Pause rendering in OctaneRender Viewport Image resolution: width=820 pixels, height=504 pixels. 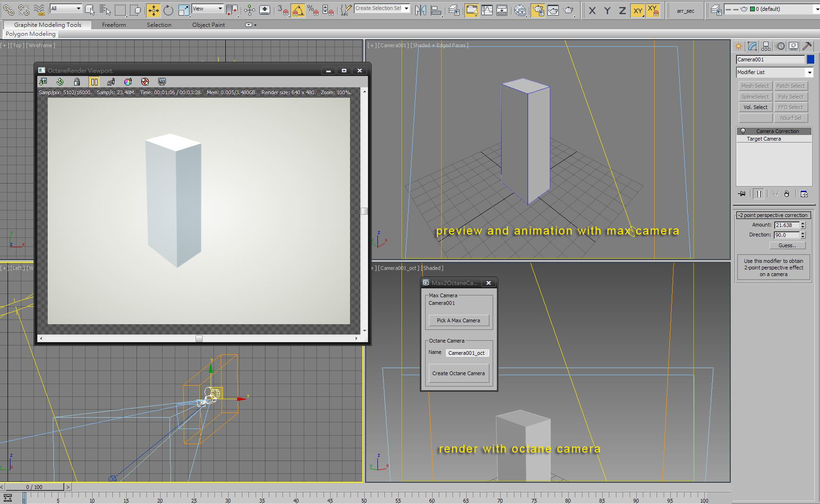[x=94, y=82]
